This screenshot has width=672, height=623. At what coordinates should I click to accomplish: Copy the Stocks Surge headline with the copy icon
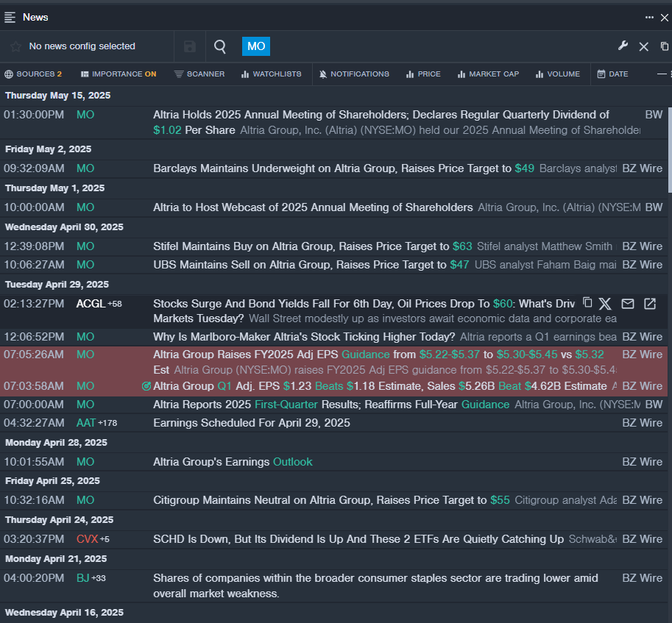coord(587,303)
